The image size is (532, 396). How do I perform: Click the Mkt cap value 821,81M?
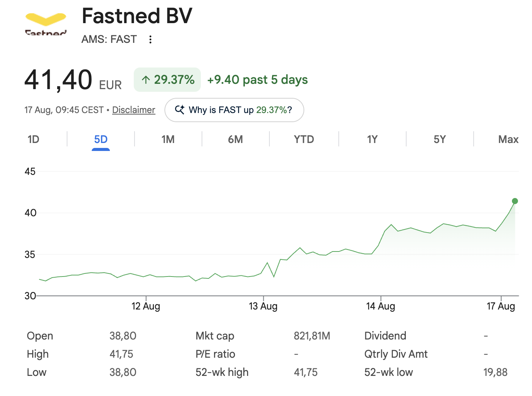point(312,336)
